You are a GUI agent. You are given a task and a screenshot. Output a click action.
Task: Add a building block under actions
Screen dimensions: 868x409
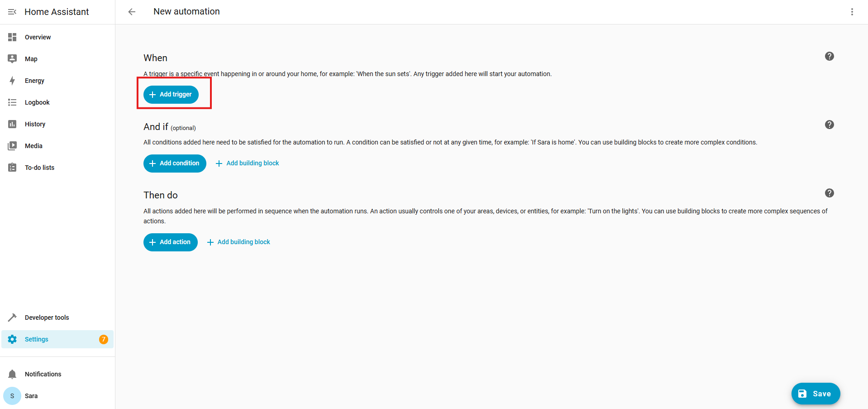(x=238, y=242)
